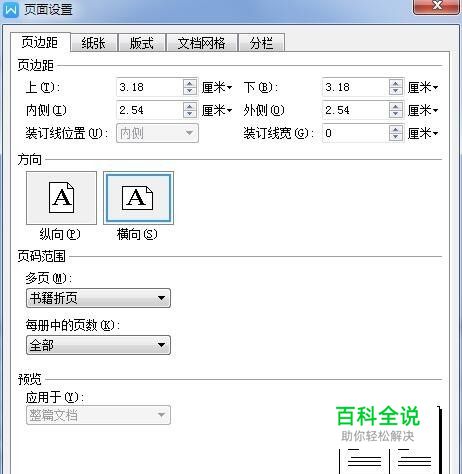Open the multiple pages 书籍折页 dropdown
Image resolution: width=462 pixels, height=474 pixels.
(98, 298)
